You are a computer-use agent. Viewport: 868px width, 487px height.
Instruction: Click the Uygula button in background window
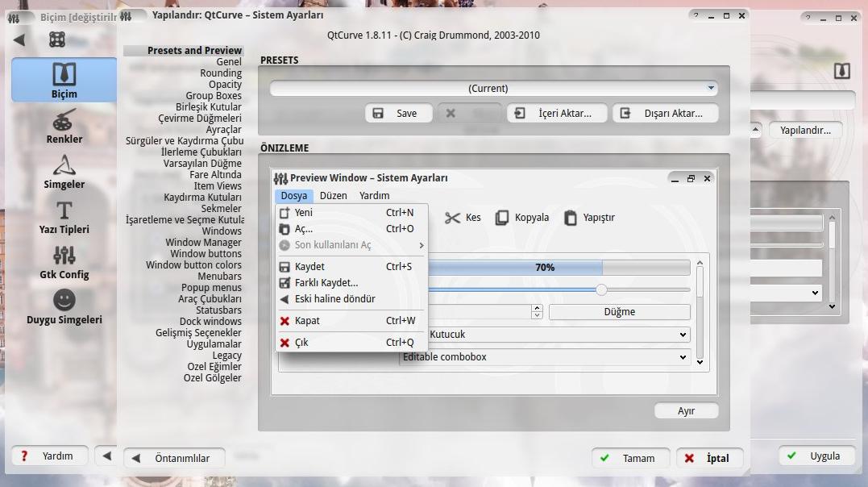816,456
